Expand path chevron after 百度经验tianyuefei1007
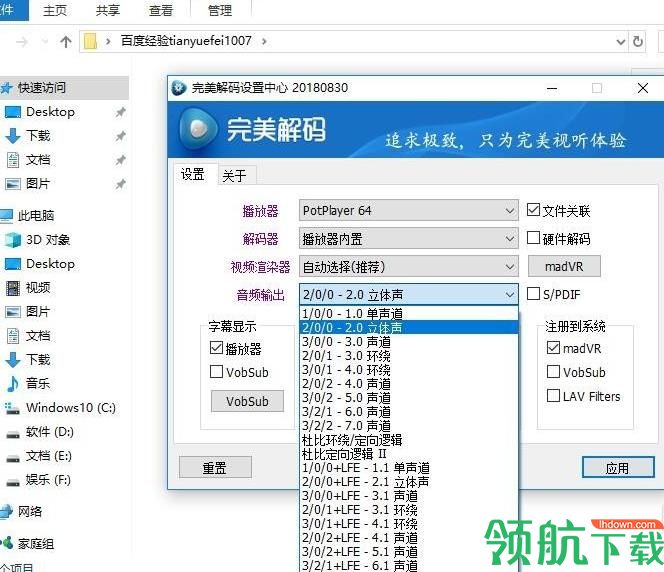This screenshot has width=664, height=572. click(264, 41)
